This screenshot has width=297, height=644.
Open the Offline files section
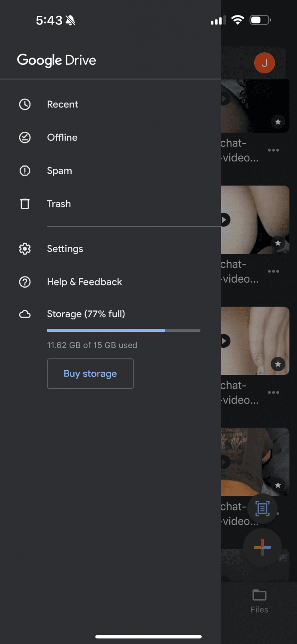click(110, 137)
